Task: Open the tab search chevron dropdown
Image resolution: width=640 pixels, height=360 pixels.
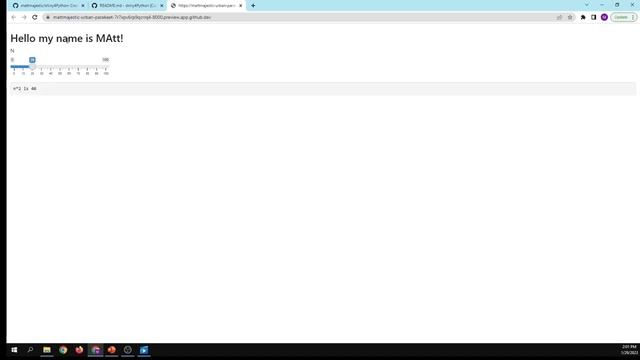Action: tap(587, 5)
